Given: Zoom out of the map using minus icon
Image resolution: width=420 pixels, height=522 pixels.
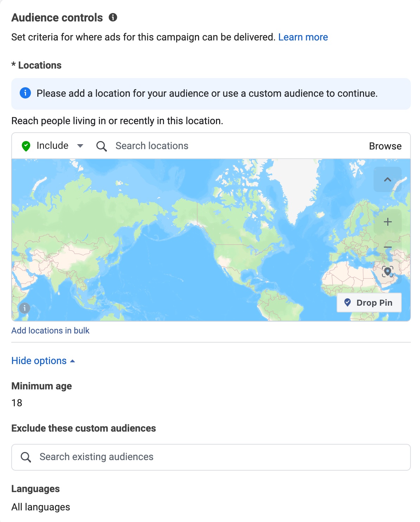Looking at the screenshot, I should [388, 247].
